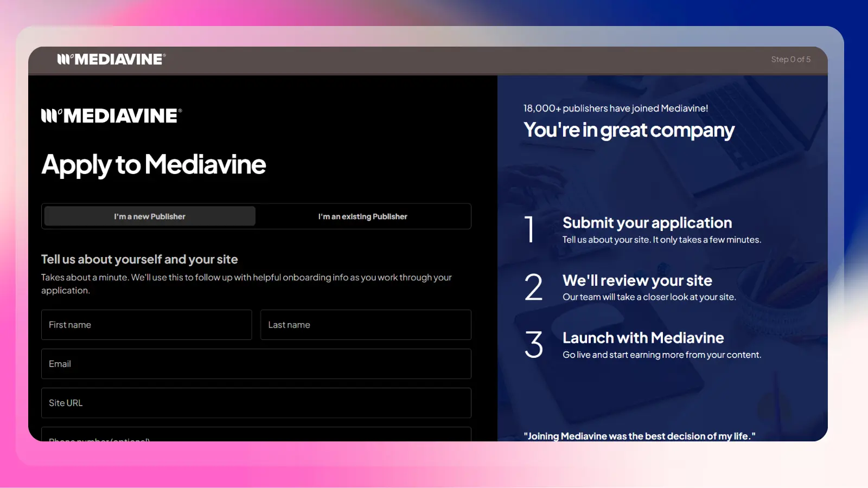Select the "I'm a new Publisher" tab
This screenshot has height=488, width=868.
150,216
